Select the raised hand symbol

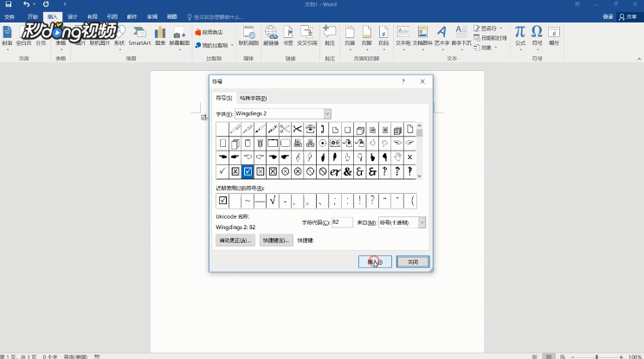pos(397,157)
